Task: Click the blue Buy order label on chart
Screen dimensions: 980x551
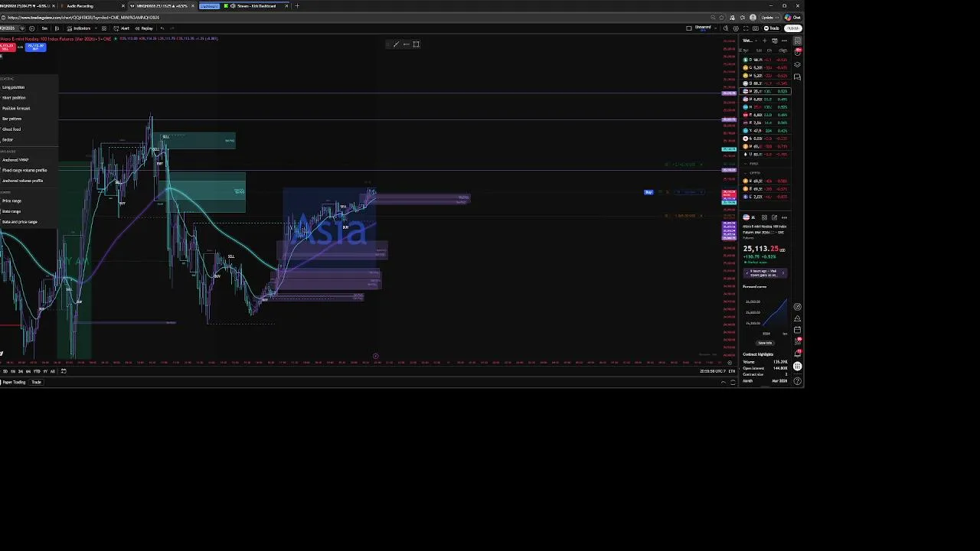Action: 648,192
